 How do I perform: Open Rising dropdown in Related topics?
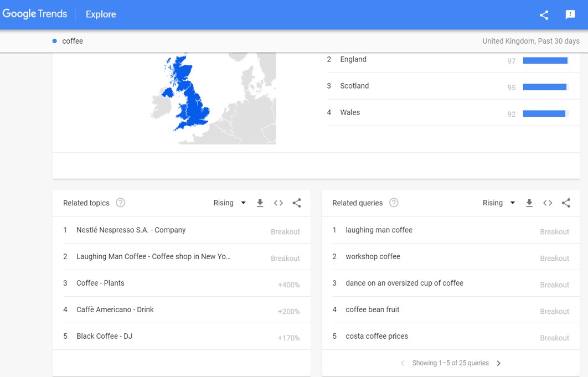tap(230, 203)
